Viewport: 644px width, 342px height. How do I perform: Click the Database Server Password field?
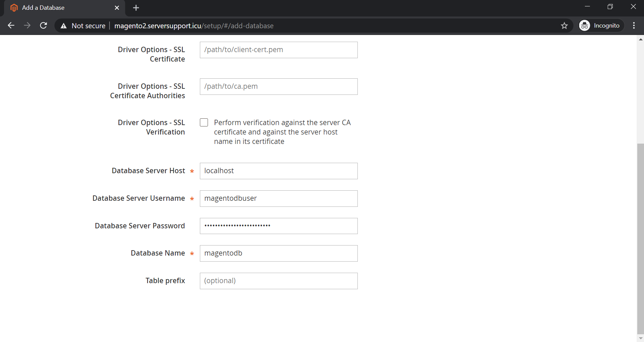click(x=278, y=226)
